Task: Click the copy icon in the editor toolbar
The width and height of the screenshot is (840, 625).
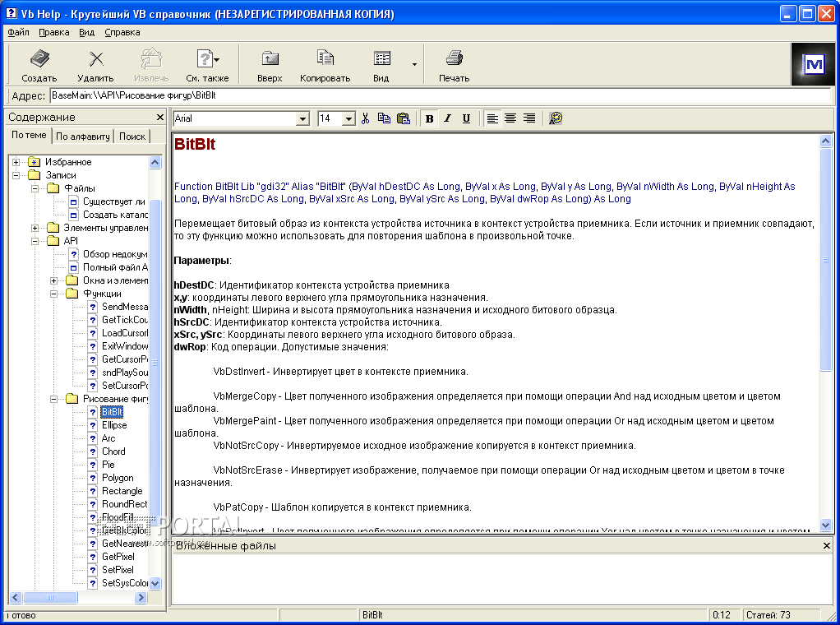Action: click(384, 118)
